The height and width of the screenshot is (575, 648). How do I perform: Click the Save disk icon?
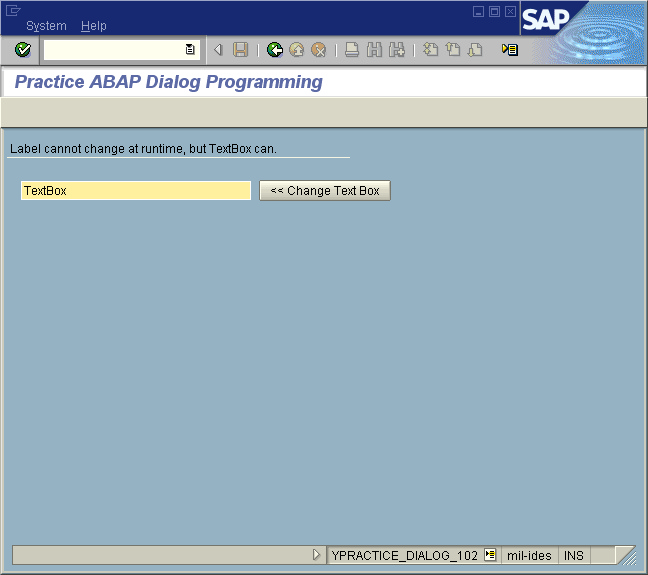click(x=241, y=50)
